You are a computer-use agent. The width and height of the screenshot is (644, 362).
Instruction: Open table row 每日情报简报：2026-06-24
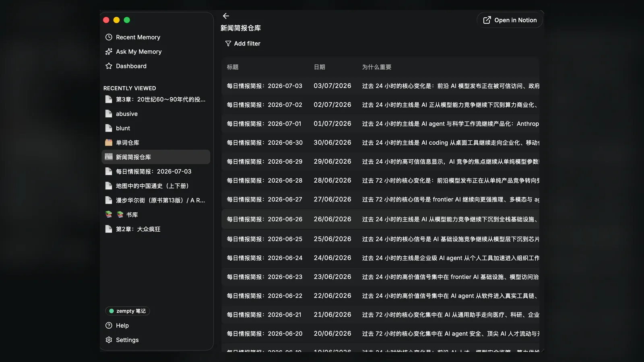(x=380, y=258)
